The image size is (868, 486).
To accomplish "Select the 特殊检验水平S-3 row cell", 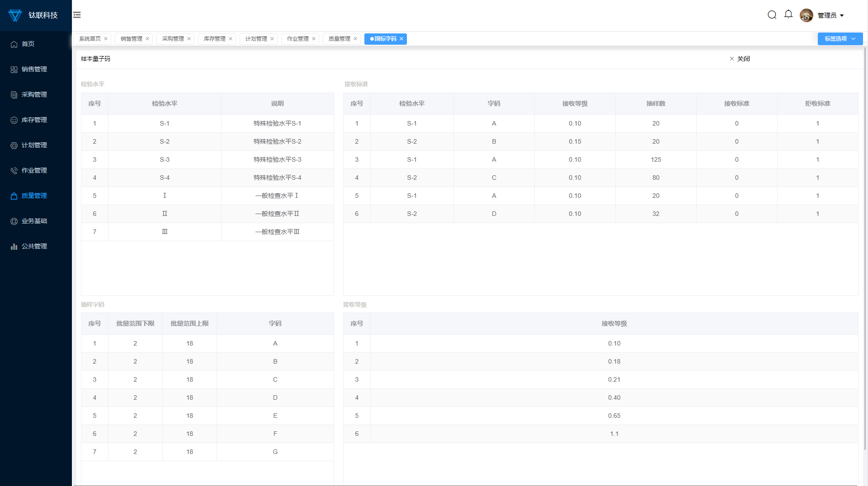I will coord(278,159).
